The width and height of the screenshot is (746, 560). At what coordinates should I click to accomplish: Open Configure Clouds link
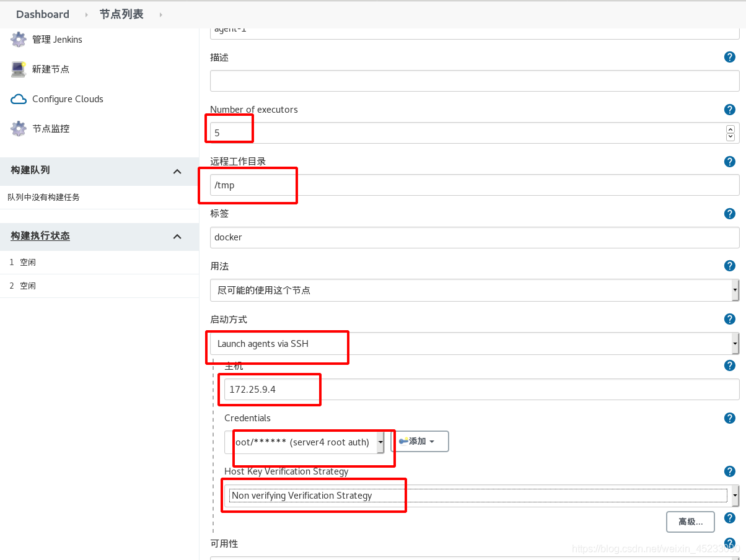68,99
